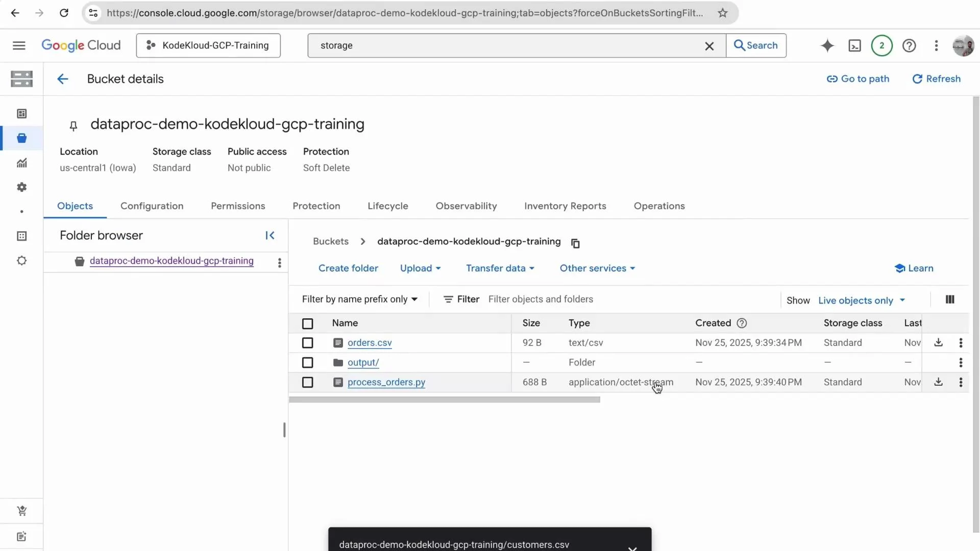This screenshot has width=980, height=551.
Task: Open the Operations tab
Action: click(659, 206)
